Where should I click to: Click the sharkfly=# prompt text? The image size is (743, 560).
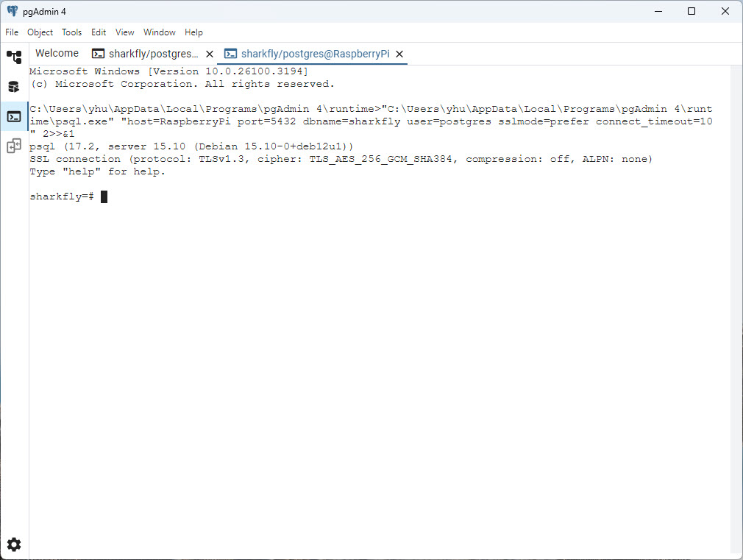[x=62, y=196]
